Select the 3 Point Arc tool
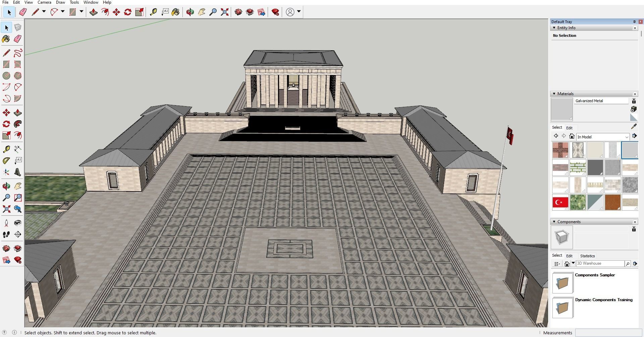Viewport: 644px width, 337px height. [6, 98]
